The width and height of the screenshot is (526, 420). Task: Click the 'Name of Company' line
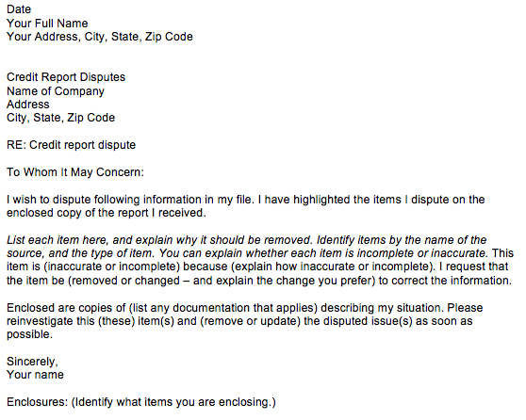point(56,91)
